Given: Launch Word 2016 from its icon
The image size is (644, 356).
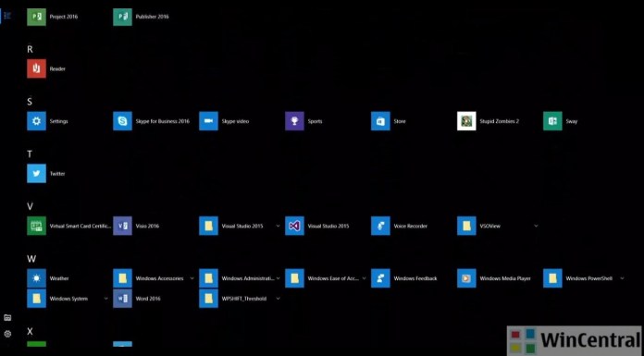Looking at the screenshot, I should pyautogui.click(x=122, y=299).
